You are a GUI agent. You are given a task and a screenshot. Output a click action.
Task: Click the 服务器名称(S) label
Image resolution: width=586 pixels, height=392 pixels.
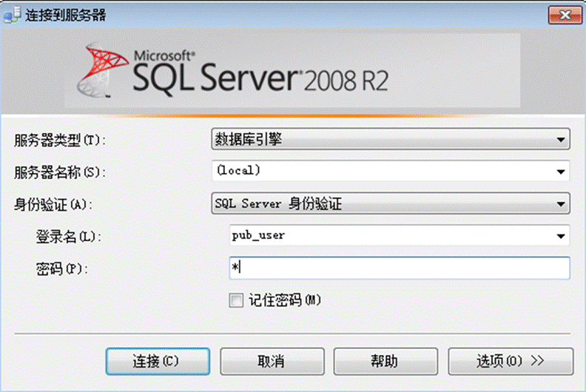[60, 172]
